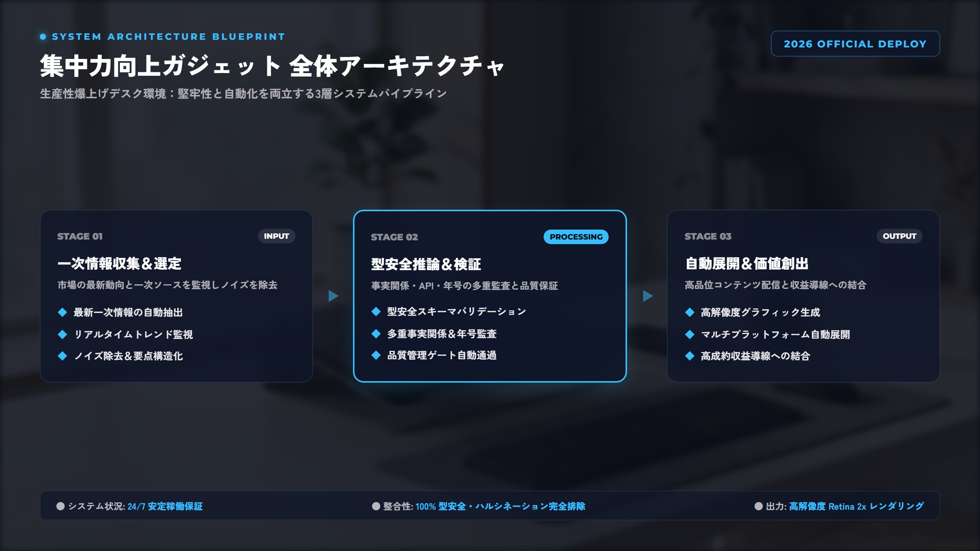Click the item 品質管理ゲート自動通過

point(442,355)
